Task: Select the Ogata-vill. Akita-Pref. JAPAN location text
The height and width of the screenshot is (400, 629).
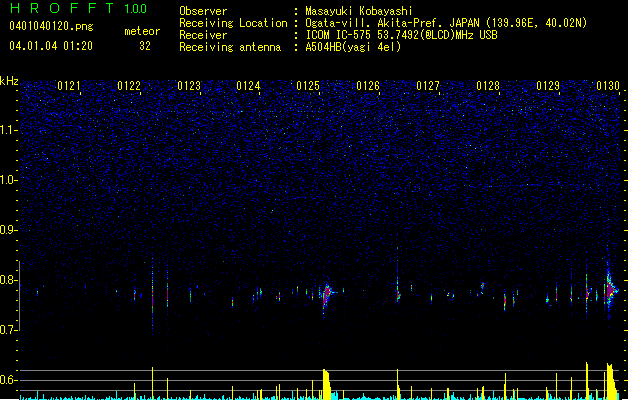Action: pyautogui.click(x=446, y=23)
